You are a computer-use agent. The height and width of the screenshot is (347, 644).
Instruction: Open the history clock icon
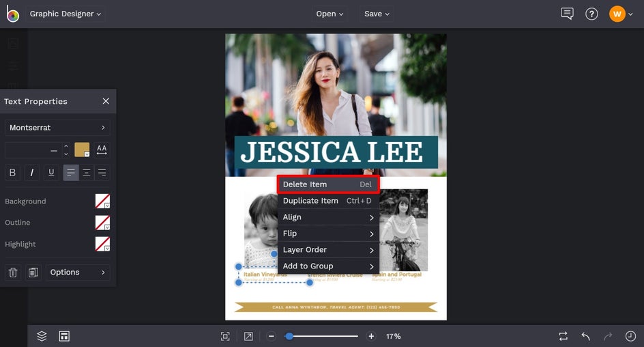(x=630, y=336)
